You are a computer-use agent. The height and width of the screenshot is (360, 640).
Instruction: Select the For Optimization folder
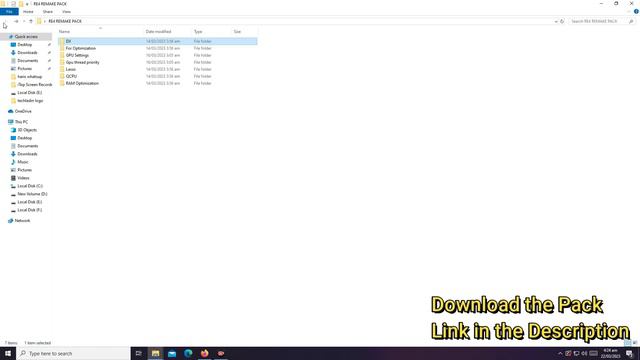158,48
